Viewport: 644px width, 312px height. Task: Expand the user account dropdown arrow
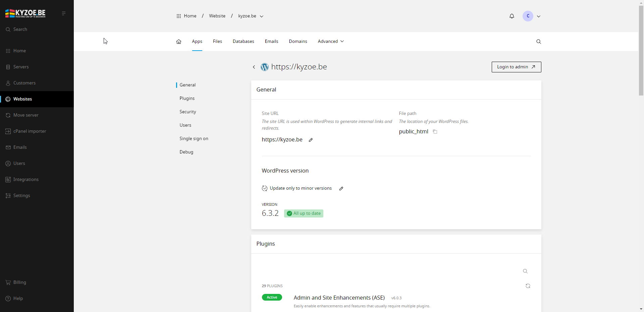(539, 16)
